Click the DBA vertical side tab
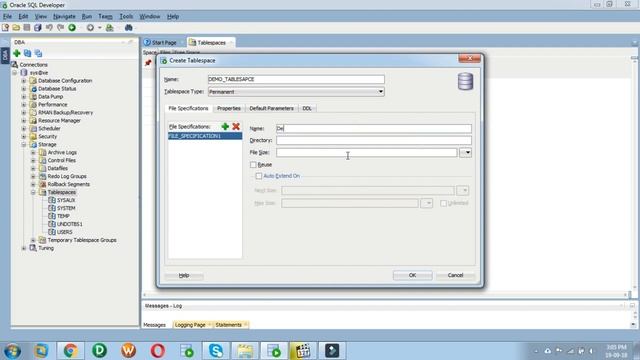Image resolution: width=640 pixels, height=360 pixels. point(5,56)
